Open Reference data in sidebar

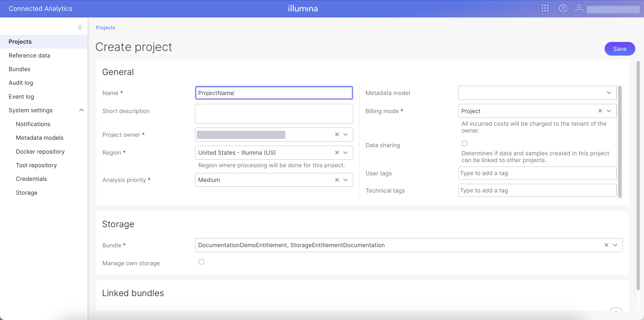pos(29,56)
